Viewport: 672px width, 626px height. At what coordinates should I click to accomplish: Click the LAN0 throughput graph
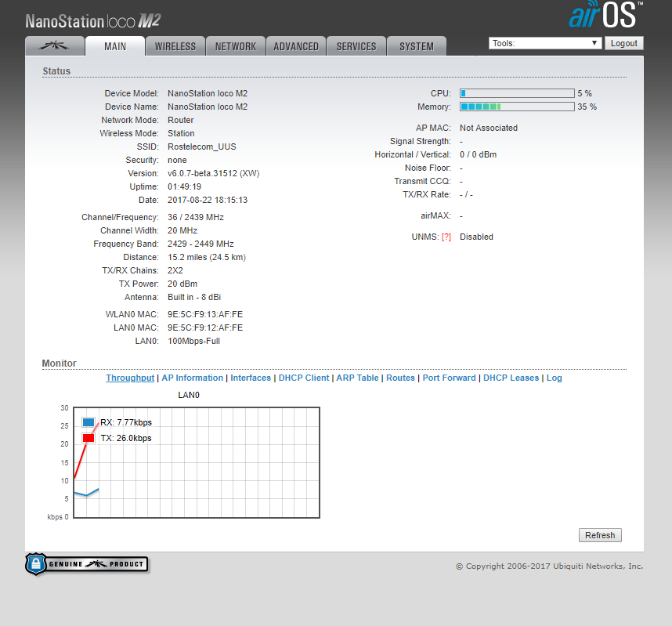pyautogui.click(x=197, y=462)
